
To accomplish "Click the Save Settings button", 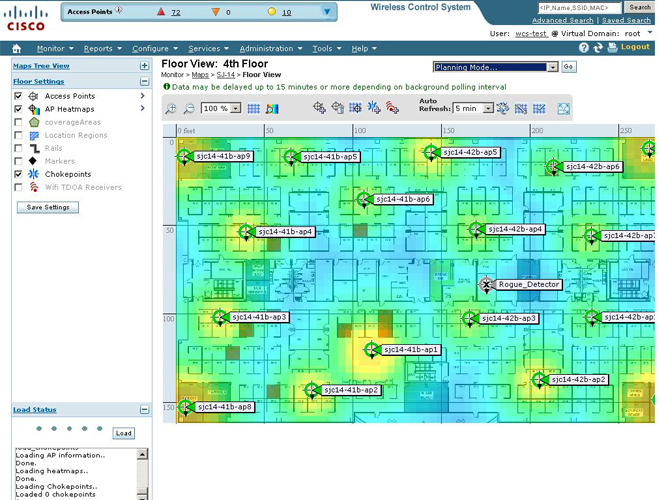I will (x=48, y=207).
